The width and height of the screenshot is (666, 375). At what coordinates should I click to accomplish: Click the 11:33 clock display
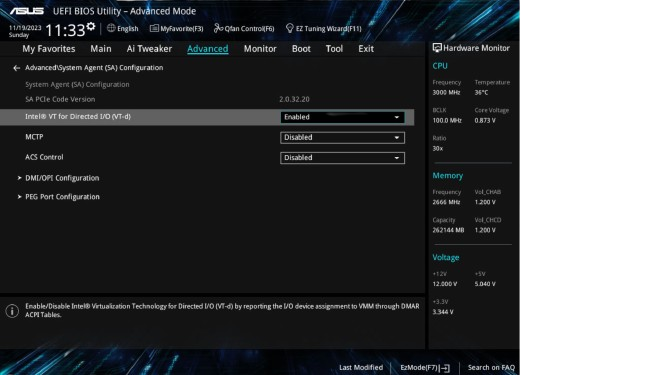pyautogui.click(x=65, y=30)
